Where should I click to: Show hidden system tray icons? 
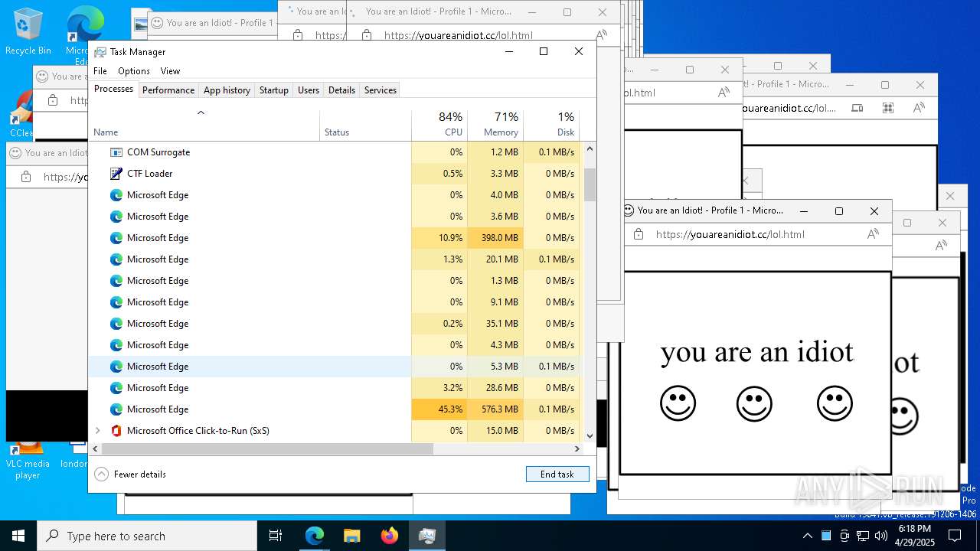[x=807, y=536]
